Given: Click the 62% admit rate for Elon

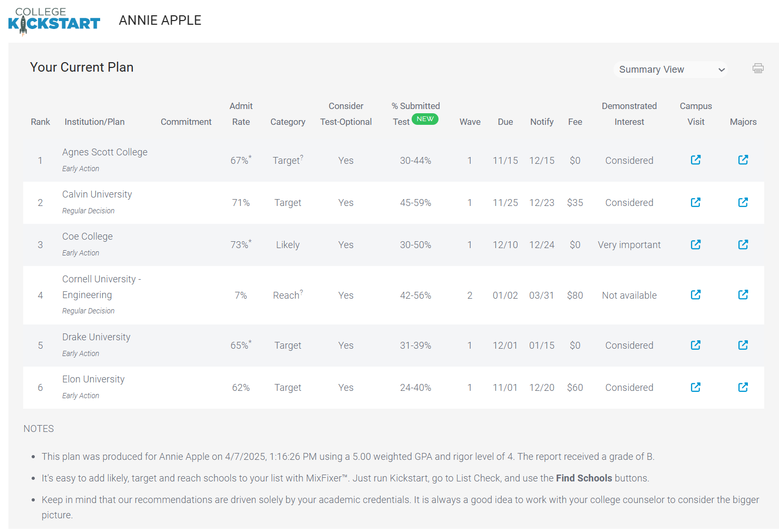Looking at the screenshot, I should pos(241,388).
